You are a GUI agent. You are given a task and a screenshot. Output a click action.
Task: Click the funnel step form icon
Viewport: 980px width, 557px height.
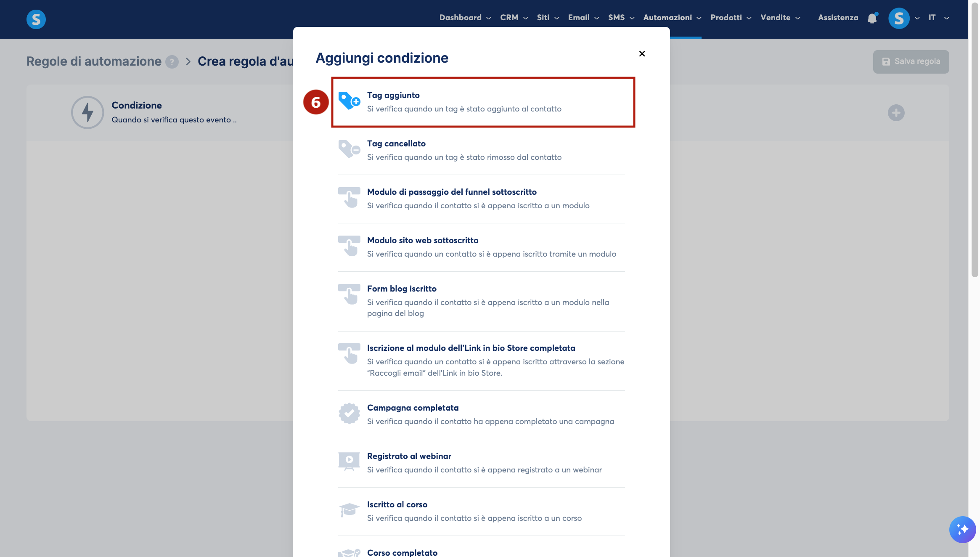pyautogui.click(x=349, y=198)
